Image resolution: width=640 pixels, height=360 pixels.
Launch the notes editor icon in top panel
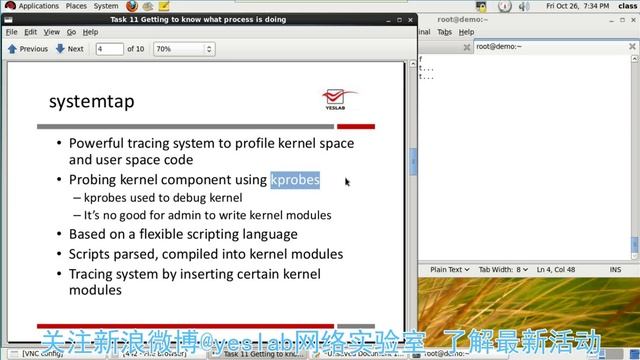(164, 6)
